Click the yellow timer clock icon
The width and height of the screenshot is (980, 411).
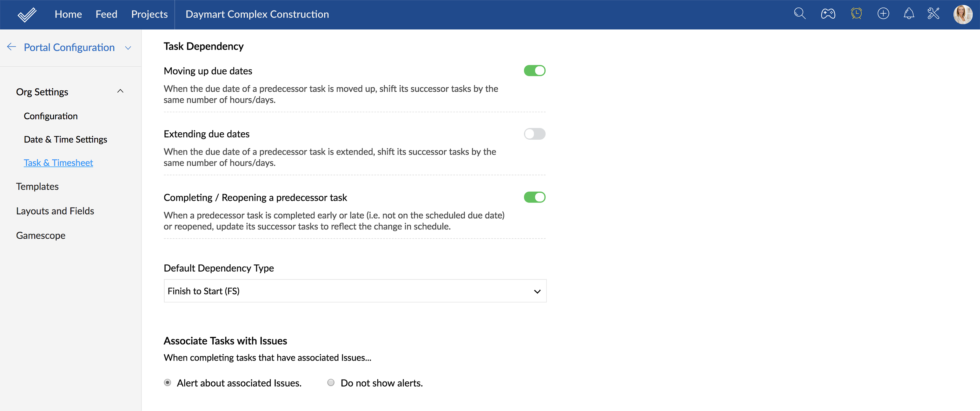point(856,14)
